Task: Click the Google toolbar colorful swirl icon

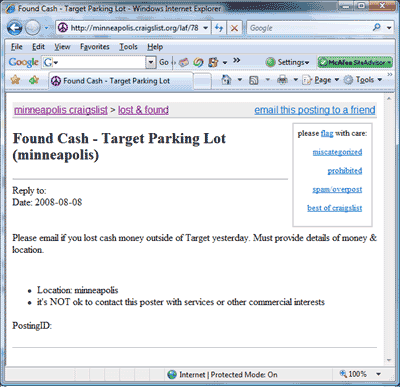Action: (x=198, y=62)
